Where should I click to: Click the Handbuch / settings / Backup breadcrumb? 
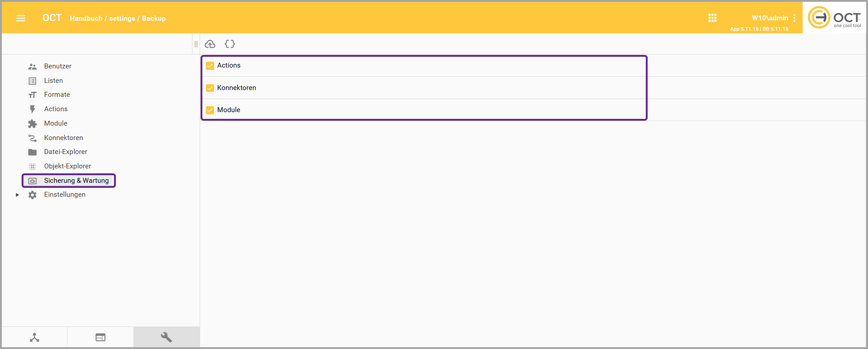pos(118,18)
